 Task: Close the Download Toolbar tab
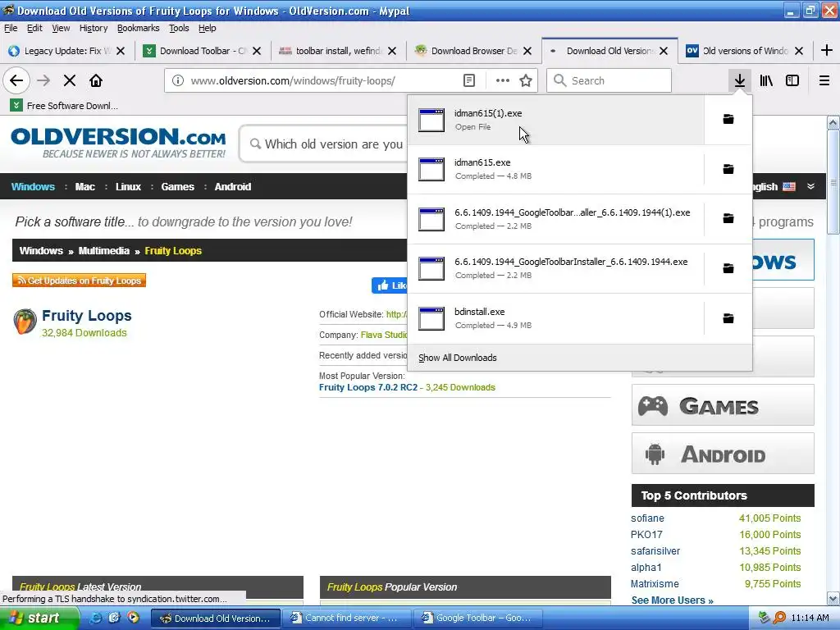257,51
